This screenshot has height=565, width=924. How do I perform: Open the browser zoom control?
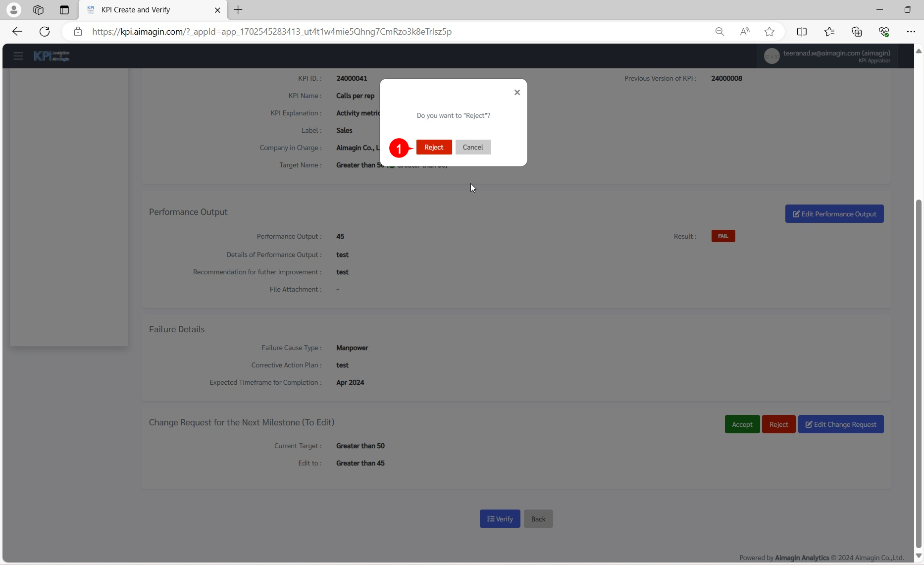click(719, 32)
